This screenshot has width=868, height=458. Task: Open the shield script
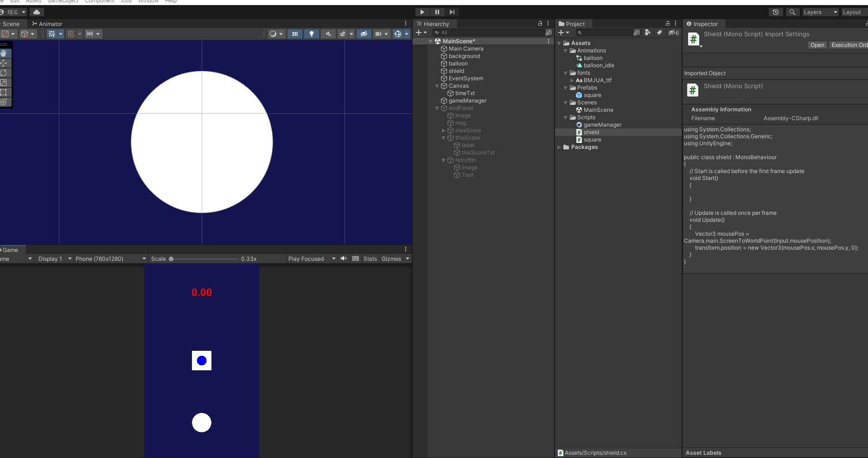(x=817, y=45)
